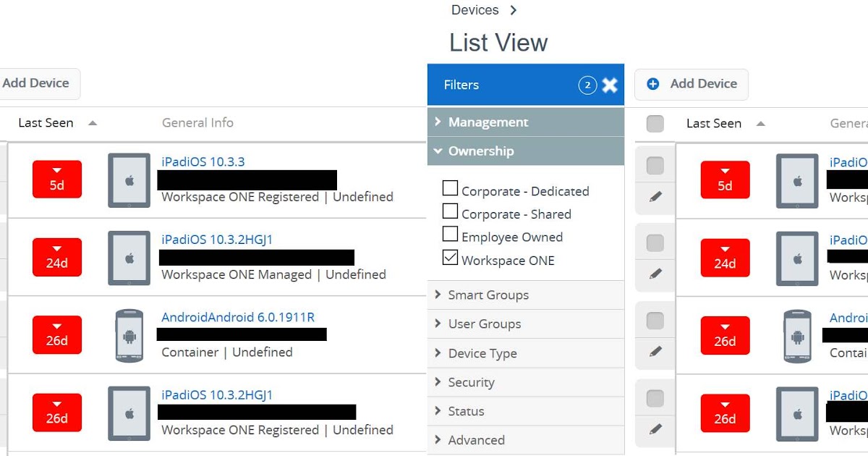Click the Android row's 26d badge, right list
868x456 pixels.
pyautogui.click(x=726, y=335)
